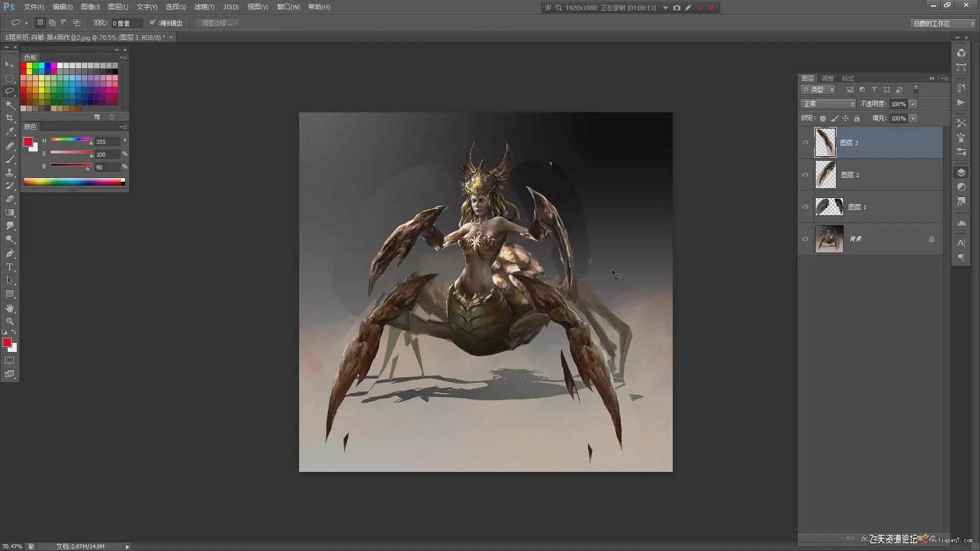Click the foreground red color swatch in toolbar
Image resolution: width=980 pixels, height=551 pixels.
click(x=7, y=342)
